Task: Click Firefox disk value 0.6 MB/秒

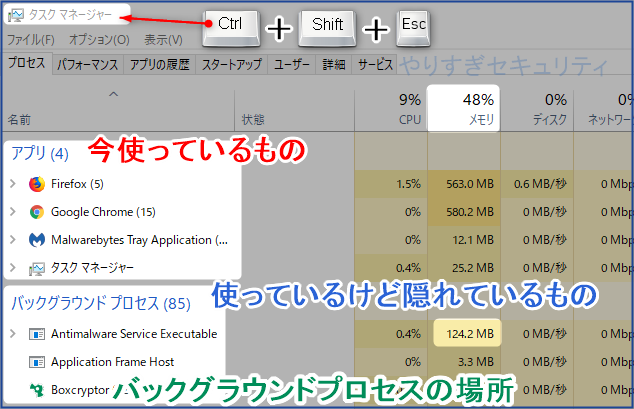Action: (x=540, y=184)
